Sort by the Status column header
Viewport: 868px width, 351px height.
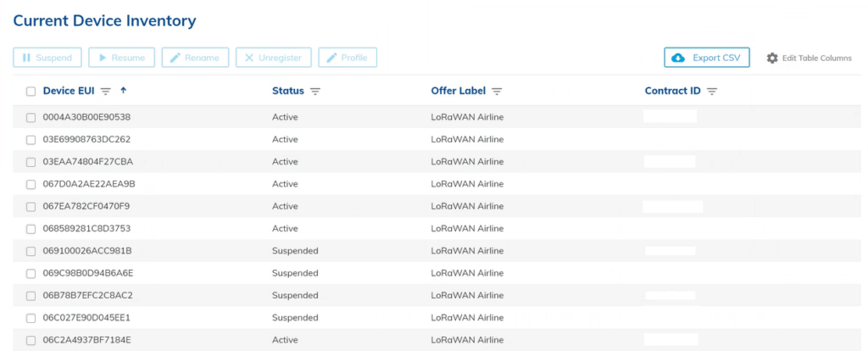coord(288,91)
